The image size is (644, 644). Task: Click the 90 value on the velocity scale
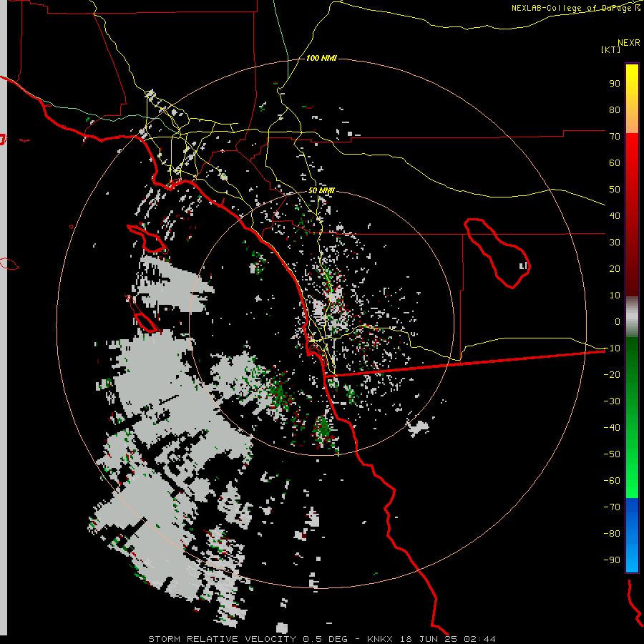(x=615, y=84)
